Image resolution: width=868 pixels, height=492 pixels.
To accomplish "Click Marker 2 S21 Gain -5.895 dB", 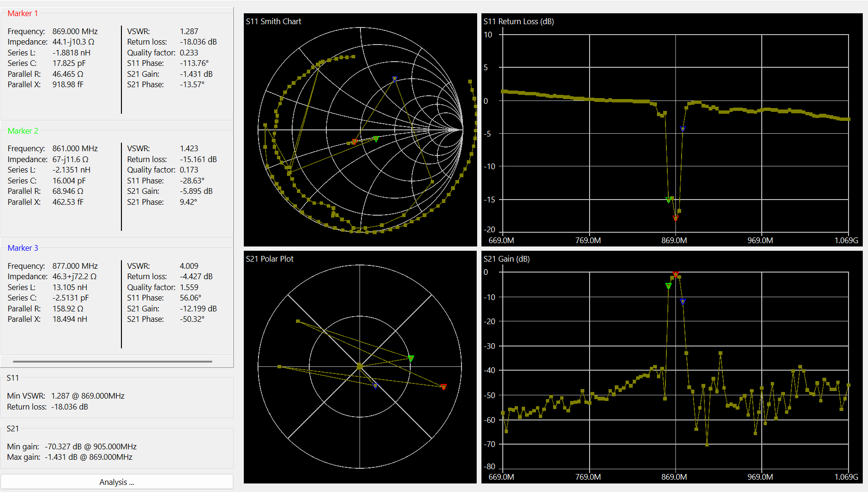I will pyautogui.click(x=196, y=191).
